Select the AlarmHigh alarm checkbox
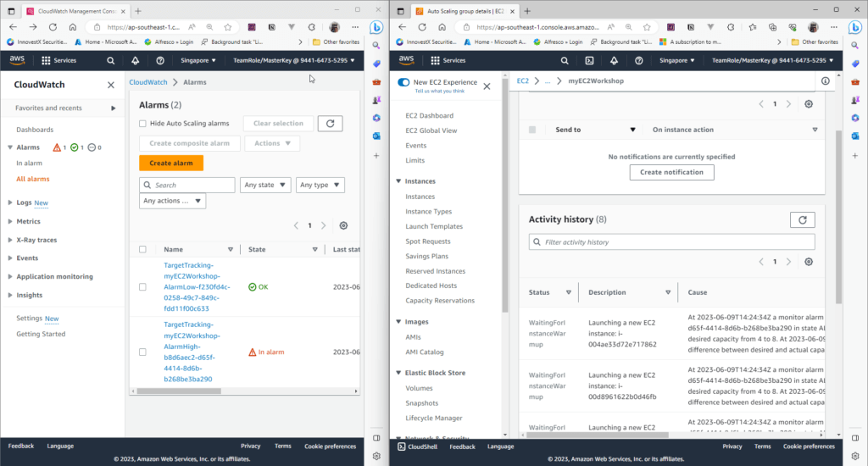 142,352
